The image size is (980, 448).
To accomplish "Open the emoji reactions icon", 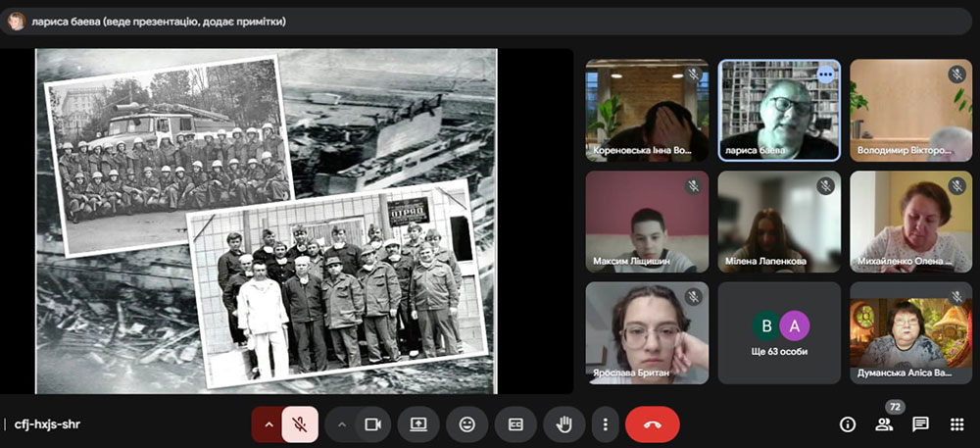I will click(467, 424).
